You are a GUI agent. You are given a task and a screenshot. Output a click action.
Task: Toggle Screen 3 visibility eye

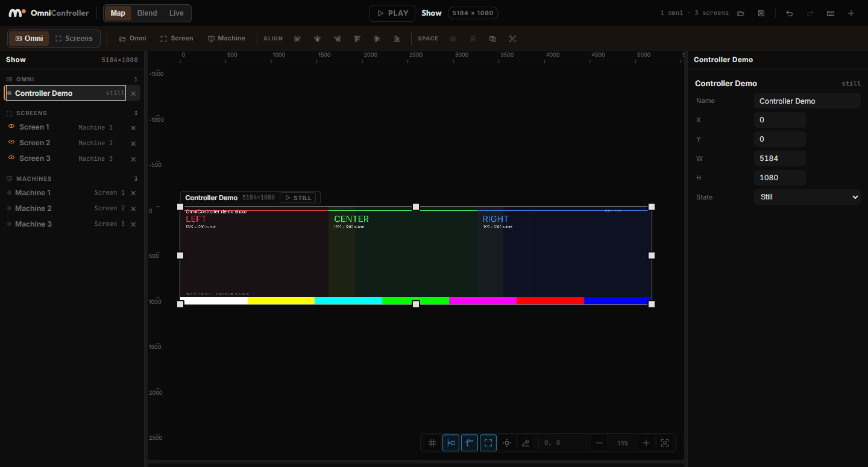pyautogui.click(x=11, y=158)
